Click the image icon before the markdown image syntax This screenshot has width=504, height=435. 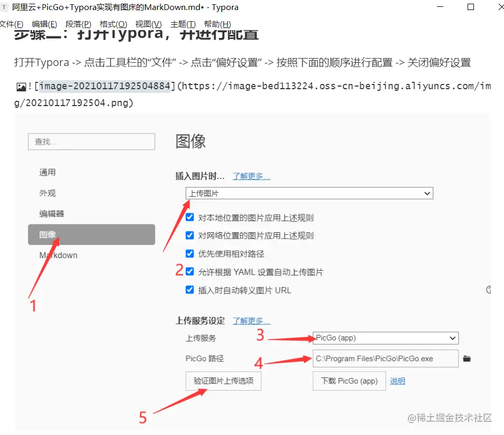[21, 87]
